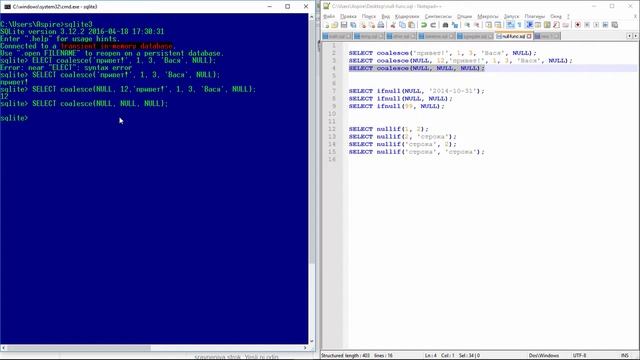Cut selection with the scissors icon

tap(392, 25)
